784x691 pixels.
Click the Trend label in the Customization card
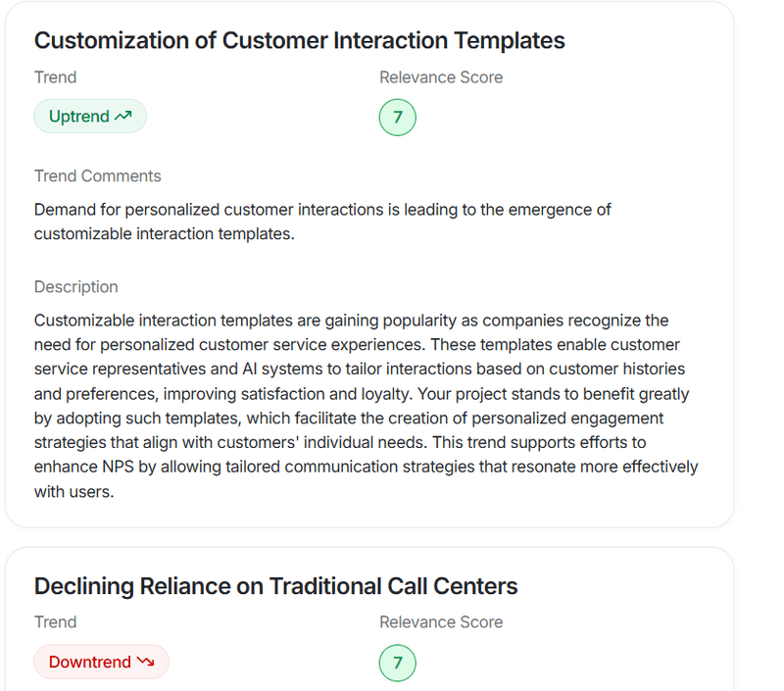tap(55, 77)
